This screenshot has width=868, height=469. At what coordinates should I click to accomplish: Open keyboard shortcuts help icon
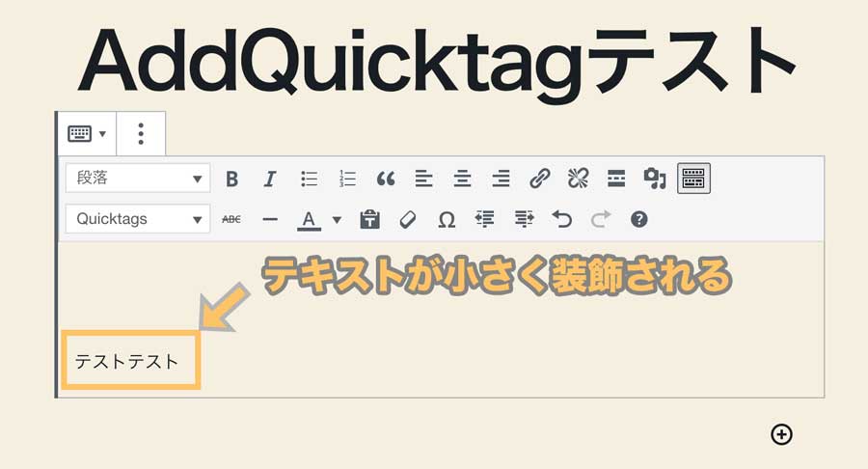(x=638, y=219)
